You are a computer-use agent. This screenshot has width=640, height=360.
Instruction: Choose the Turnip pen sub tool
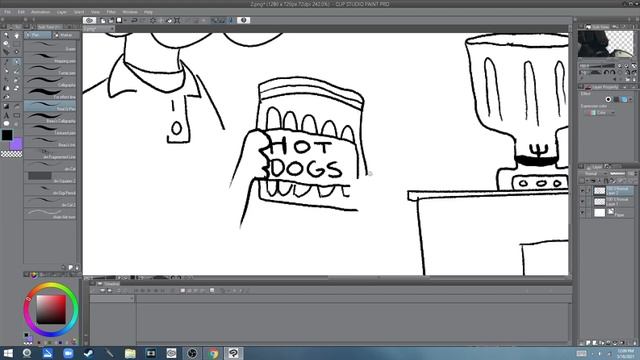tap(50, 71)
